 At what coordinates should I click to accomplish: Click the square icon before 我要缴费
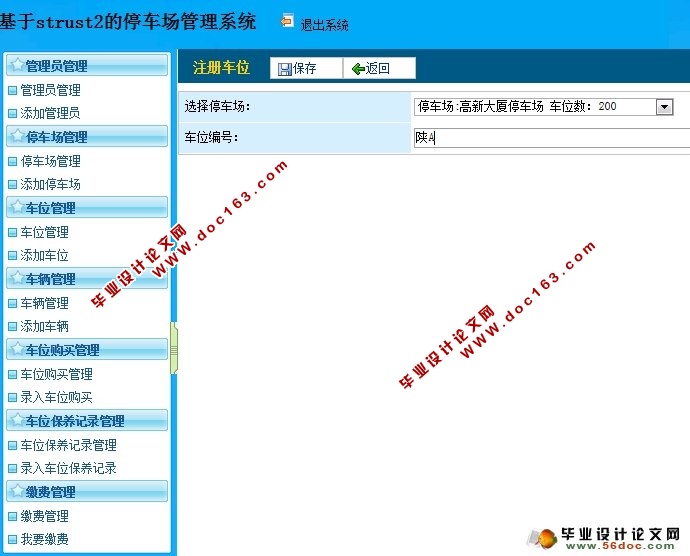[13, 539]
